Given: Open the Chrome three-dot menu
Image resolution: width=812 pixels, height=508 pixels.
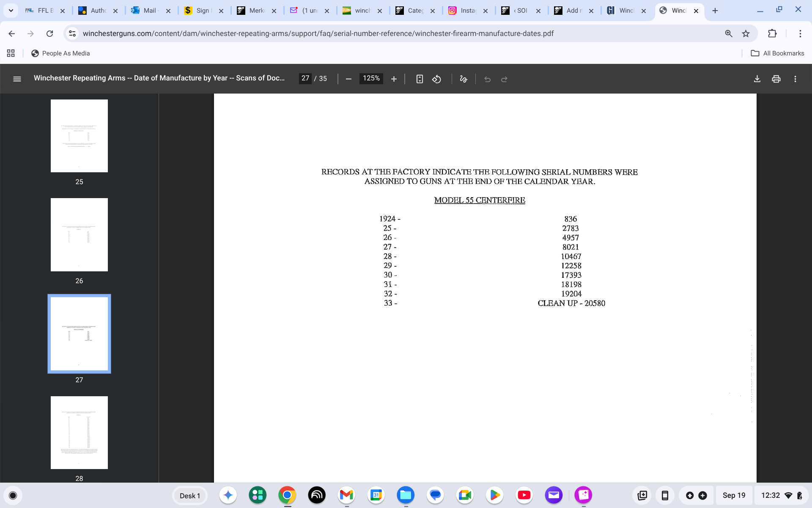Looking at the screenshot, I should click(x=800, y=33).
